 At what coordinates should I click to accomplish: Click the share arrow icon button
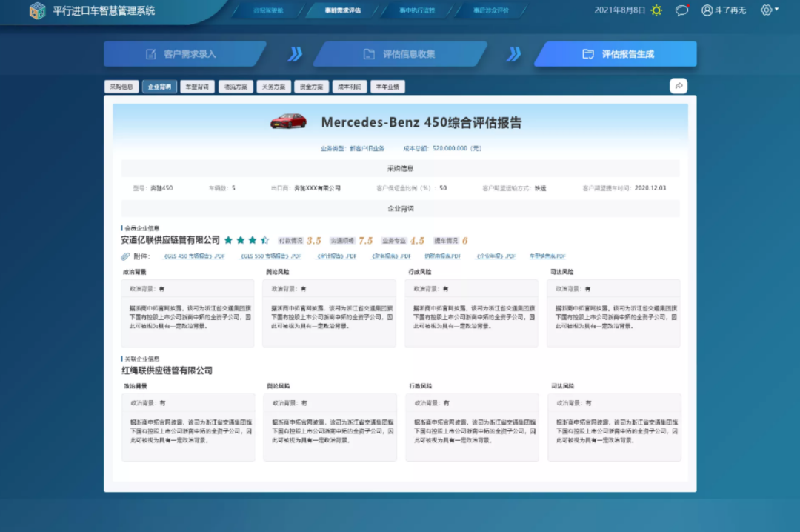[x=679, y=86]
